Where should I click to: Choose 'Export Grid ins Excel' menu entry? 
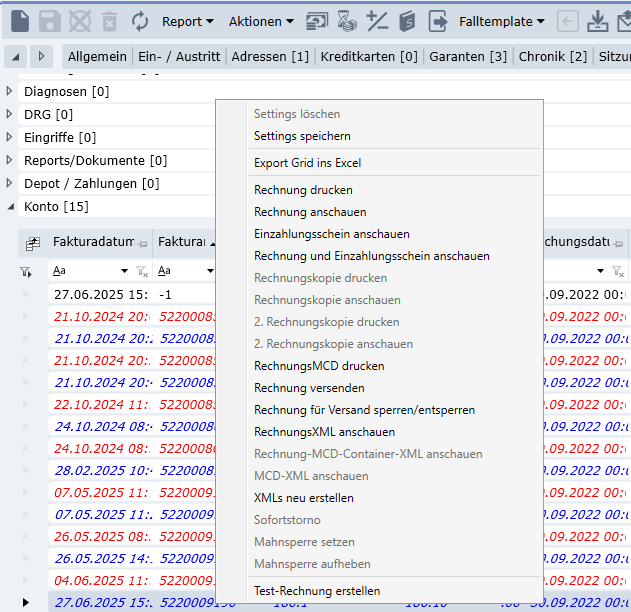tap(307, 163)
